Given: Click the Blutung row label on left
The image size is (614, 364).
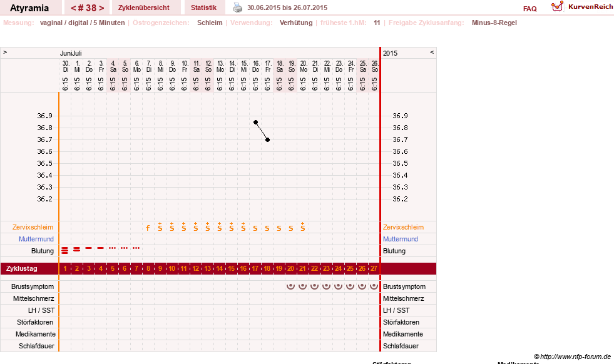Looking at the screenshot, I should 43,251.
